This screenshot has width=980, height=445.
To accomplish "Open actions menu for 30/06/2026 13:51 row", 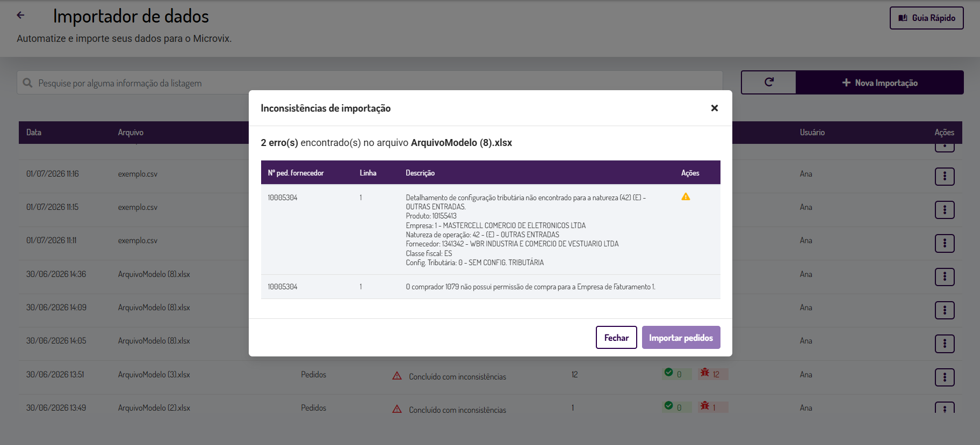I will coord(945,377).
